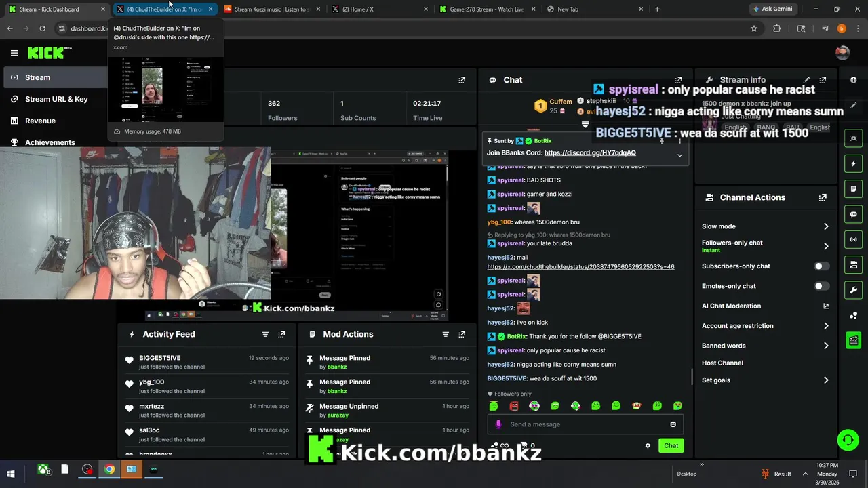This screenshot has height=488, width=868.
Task: Open the discord.gg invite link
Action: (590, 153)
